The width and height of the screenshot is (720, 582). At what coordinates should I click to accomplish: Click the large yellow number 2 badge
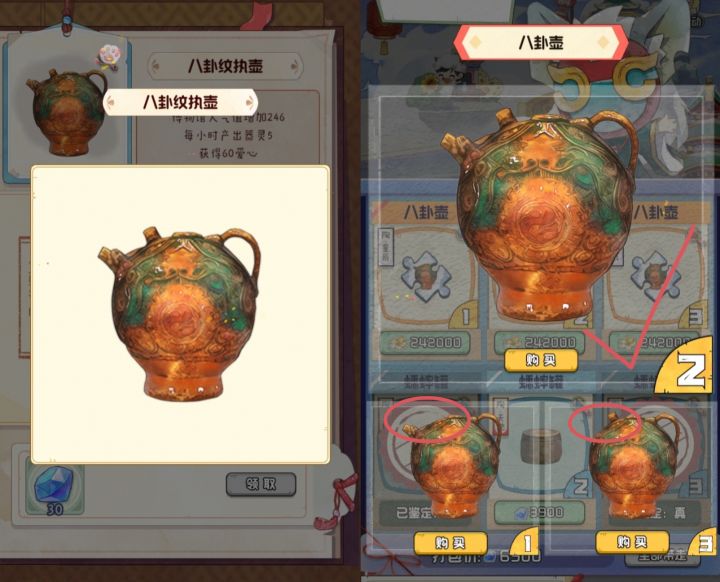(x=686, y=365)
